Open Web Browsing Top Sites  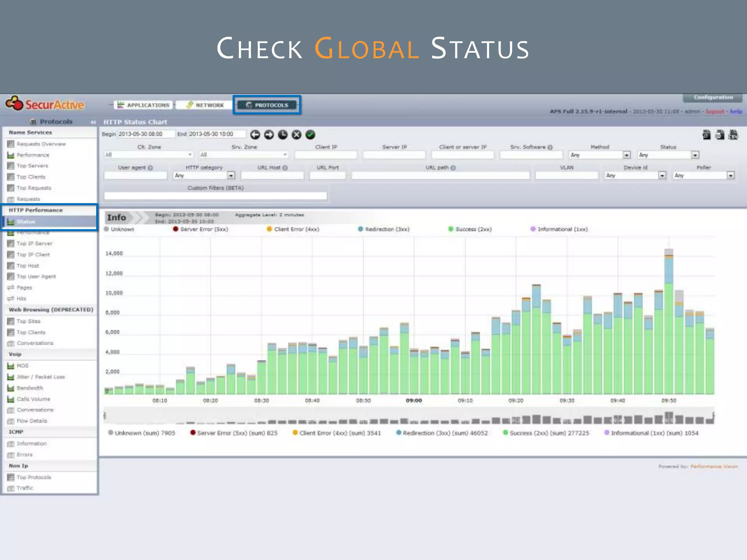click(28, 321)
